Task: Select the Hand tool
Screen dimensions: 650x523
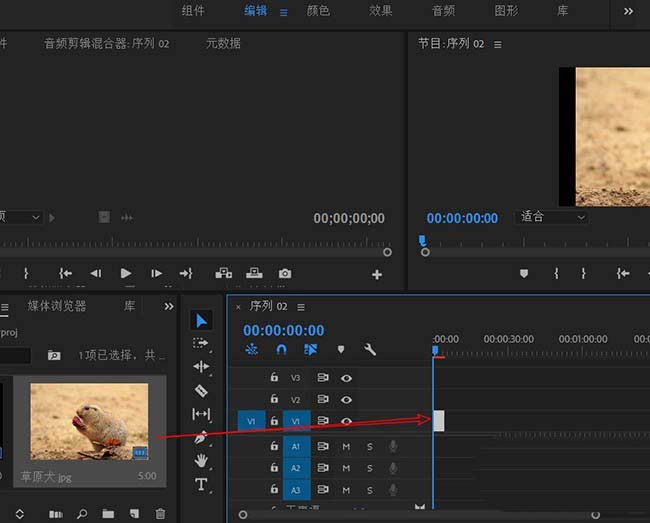Action: point(201,460)
